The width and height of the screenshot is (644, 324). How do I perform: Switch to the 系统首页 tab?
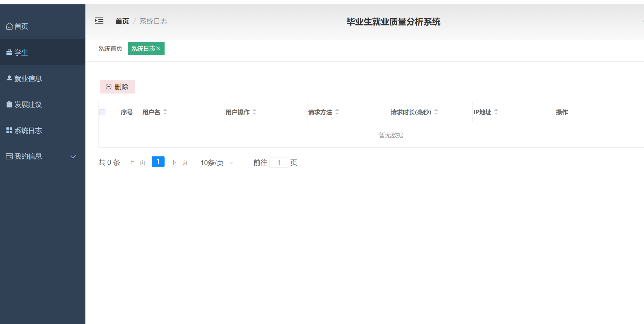tap(110, 49)
